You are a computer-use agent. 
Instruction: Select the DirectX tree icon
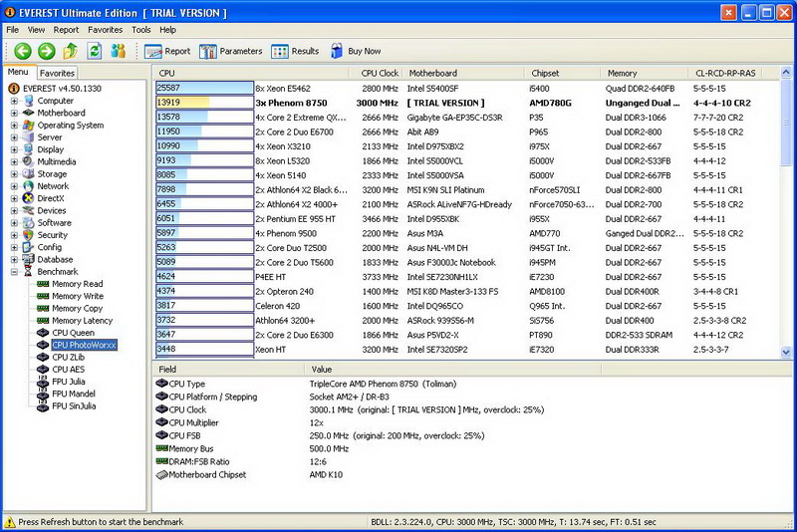click(29, 198)
